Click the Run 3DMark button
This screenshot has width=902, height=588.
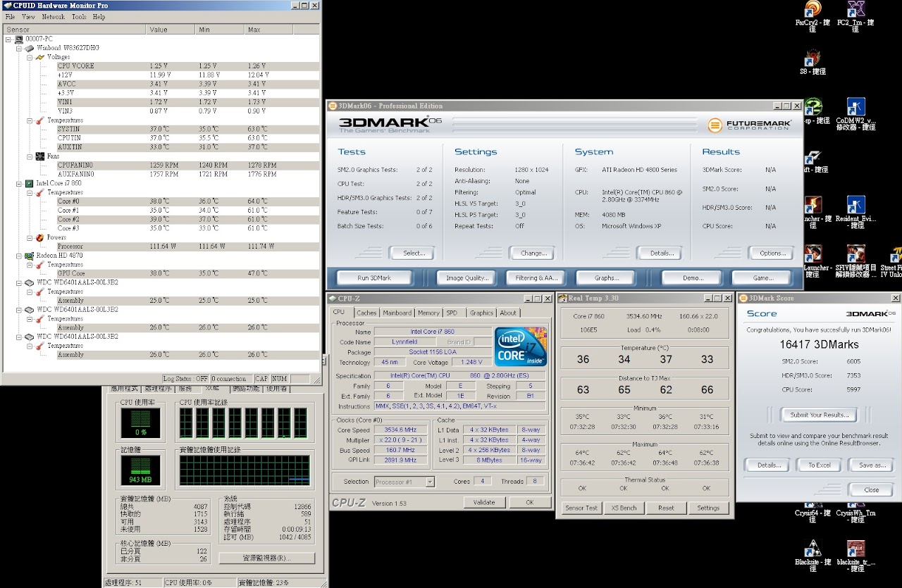374,277
